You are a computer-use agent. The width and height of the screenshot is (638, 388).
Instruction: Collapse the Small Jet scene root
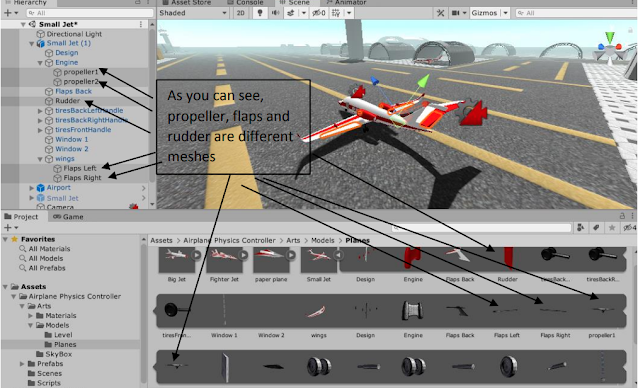23,24
